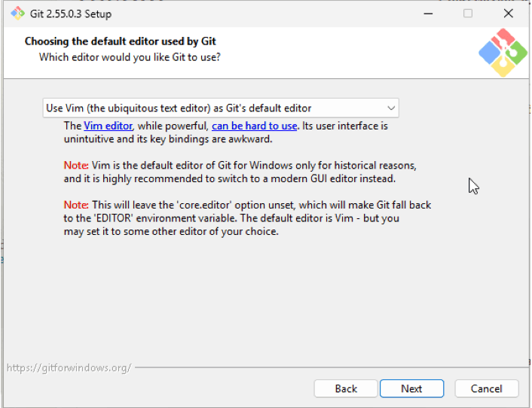This screenshot has width=532, height=408.
Task: Click the red Note label about core.editor
Action: [x=76, y=205]
